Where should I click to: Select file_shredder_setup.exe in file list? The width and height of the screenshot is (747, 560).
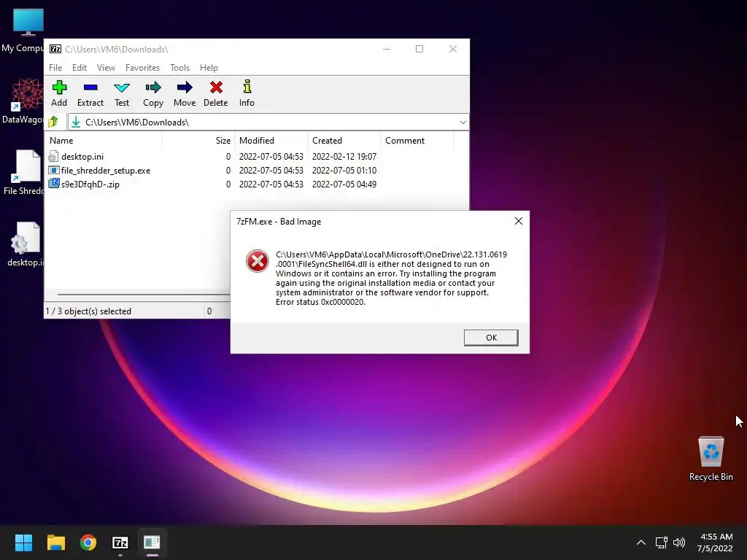coord(105,171)
